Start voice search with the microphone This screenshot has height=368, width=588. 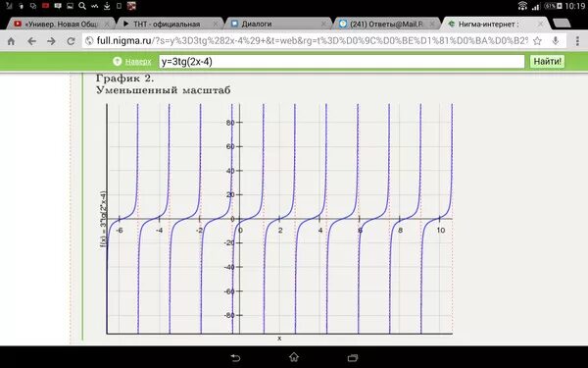pyautogui.click(x=556, y=41)
